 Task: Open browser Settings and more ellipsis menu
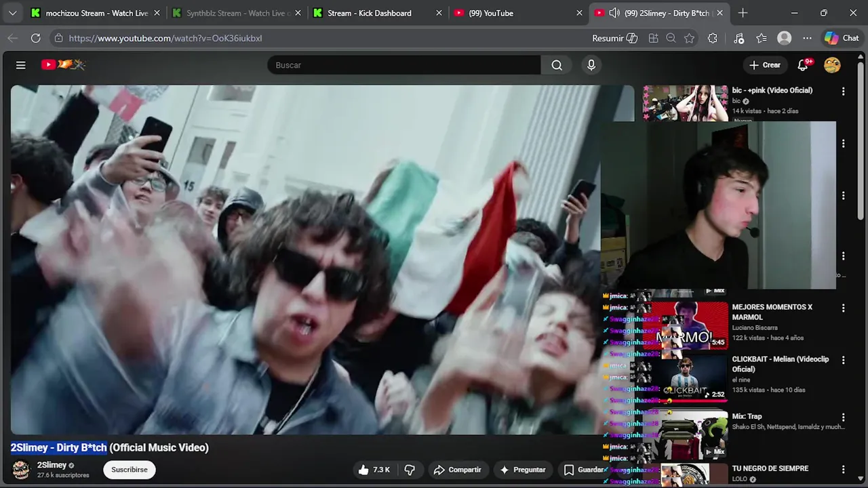pyautogui.click(x=807, y=38)
